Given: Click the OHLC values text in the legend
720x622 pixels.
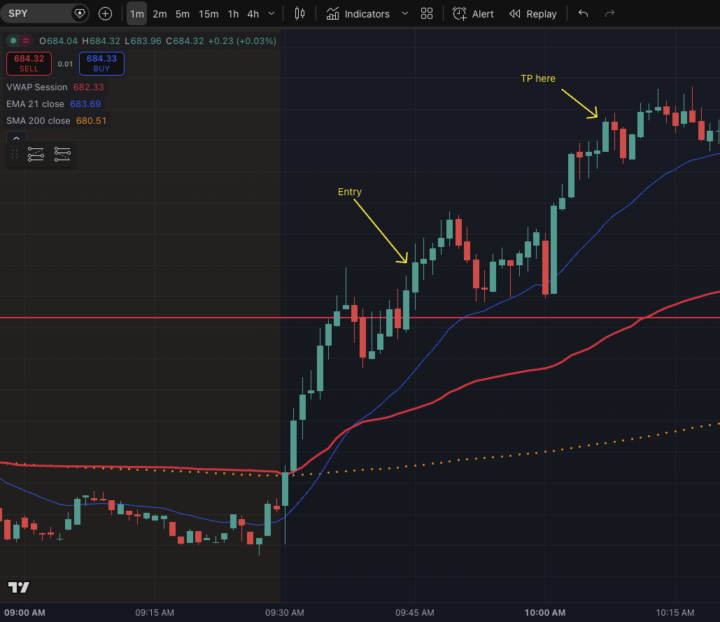Looking at the screenshot, I should pyautogui.click(x=158, y=41).
